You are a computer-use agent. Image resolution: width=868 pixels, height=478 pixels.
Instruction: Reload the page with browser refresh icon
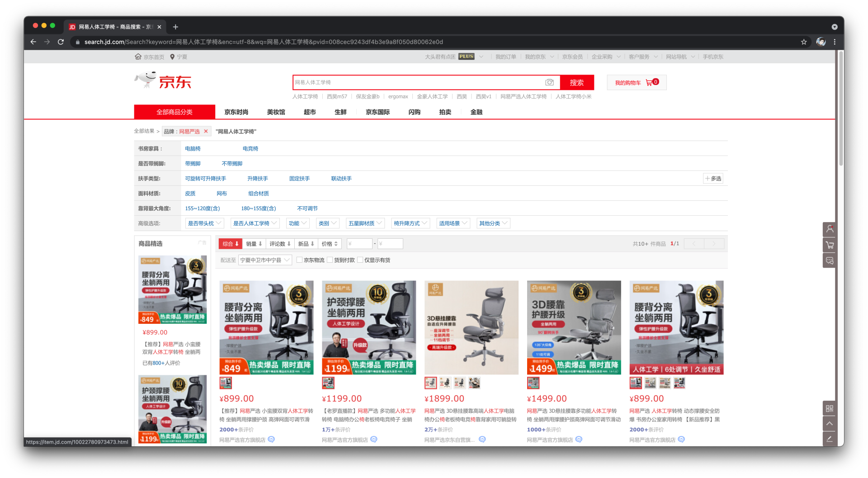[x=61, y=42]
